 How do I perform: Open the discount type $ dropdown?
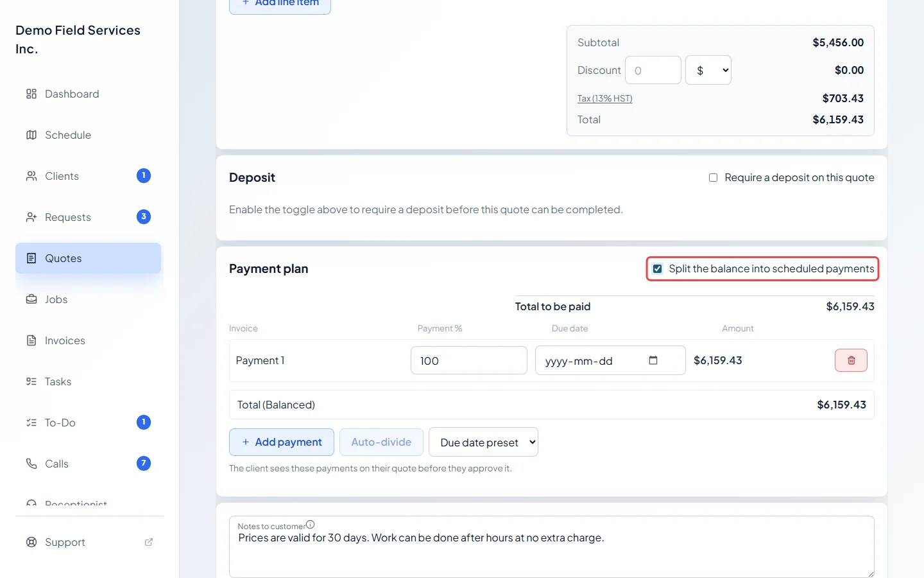pos(708,70)
